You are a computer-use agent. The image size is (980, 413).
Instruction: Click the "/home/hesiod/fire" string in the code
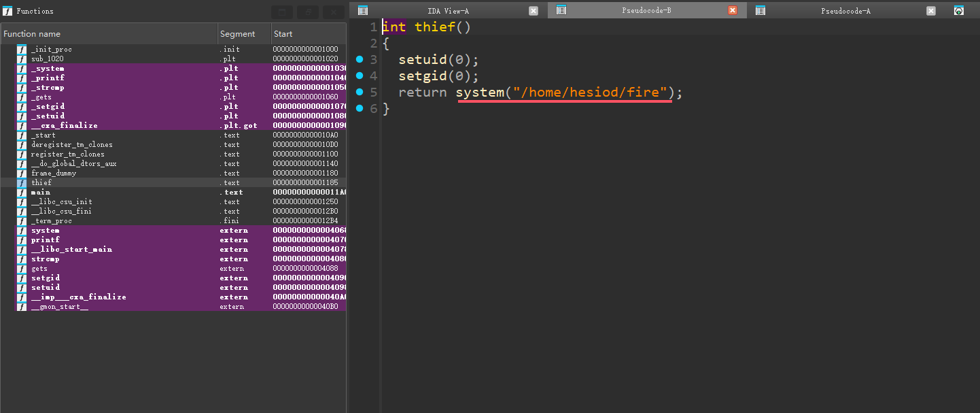[590, 93]
